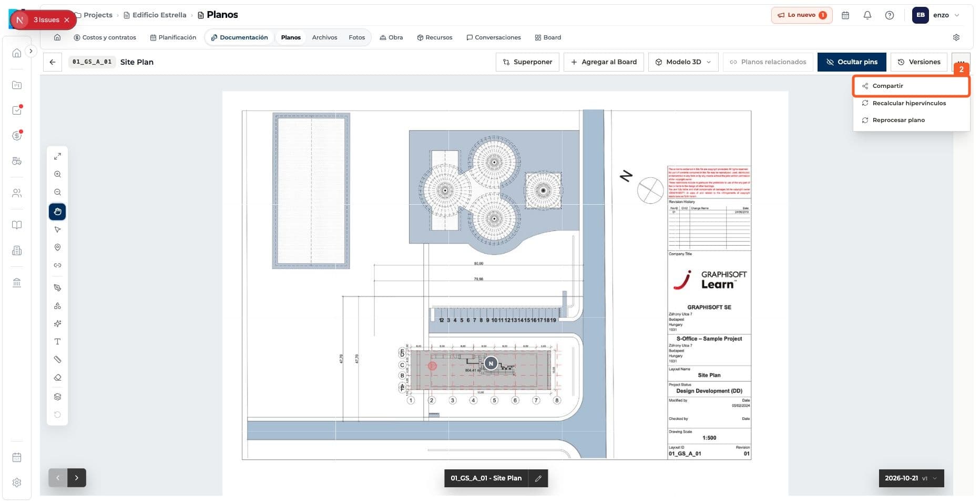Select the hand pan tool
The height and width of the screenshot is (502, 980).
point(57,212)
